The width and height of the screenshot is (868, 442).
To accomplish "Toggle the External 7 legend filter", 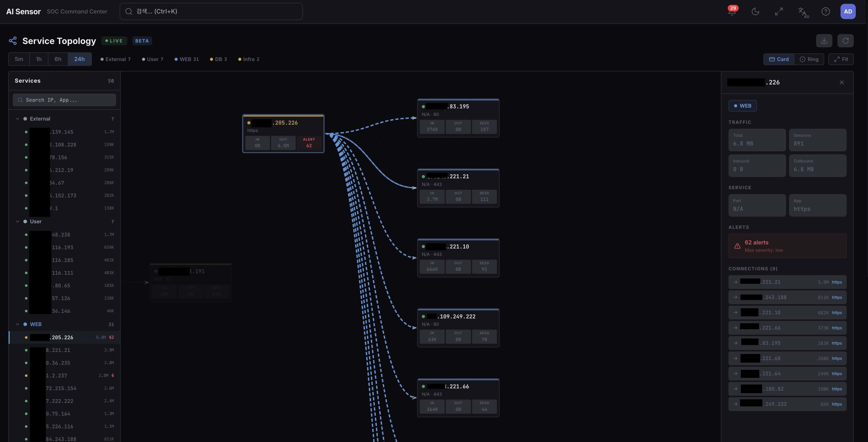I will pyautogui.click(x=115, y=59).
